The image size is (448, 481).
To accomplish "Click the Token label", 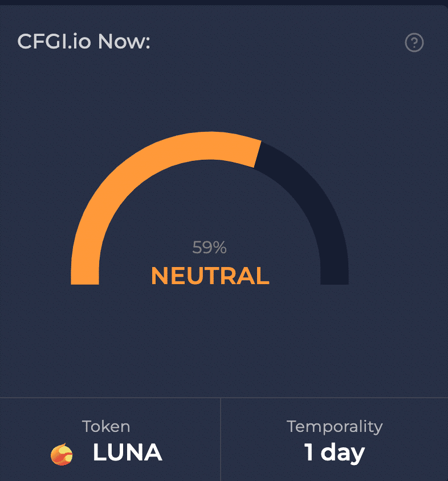I will point(106,426).
